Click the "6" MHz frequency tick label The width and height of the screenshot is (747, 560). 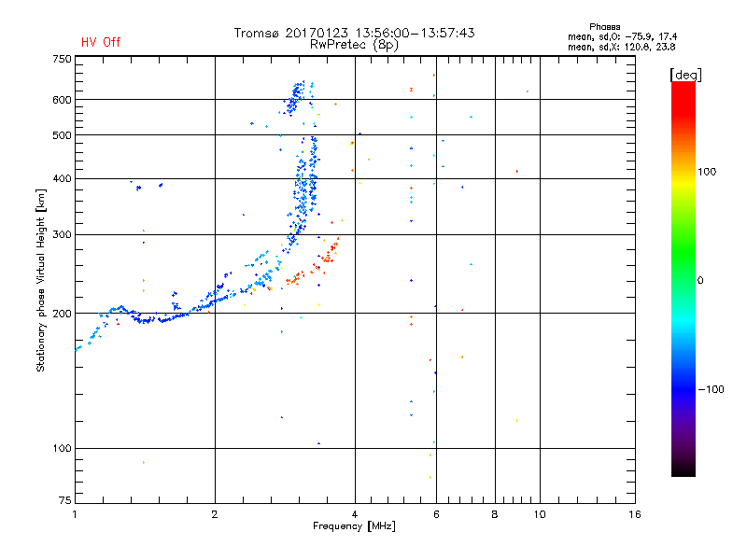(x=436, y=514)
